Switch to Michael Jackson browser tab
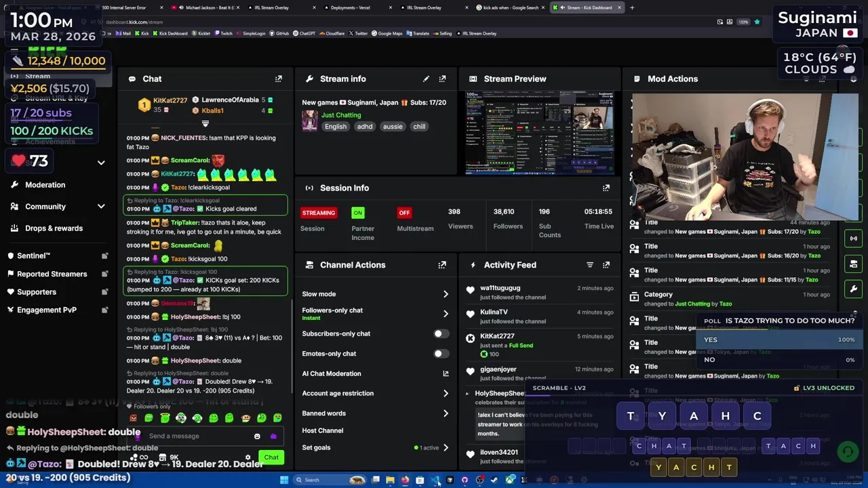 (205, 7)
